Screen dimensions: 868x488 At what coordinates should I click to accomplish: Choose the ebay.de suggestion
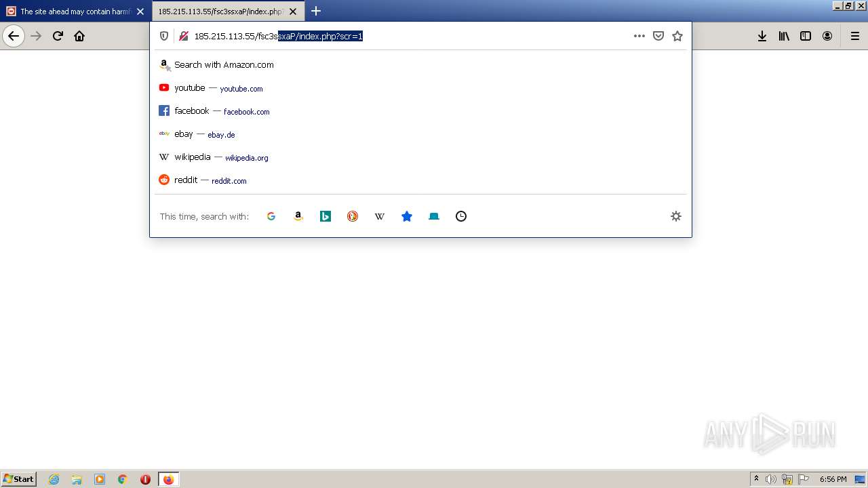[x=420, y=134]
